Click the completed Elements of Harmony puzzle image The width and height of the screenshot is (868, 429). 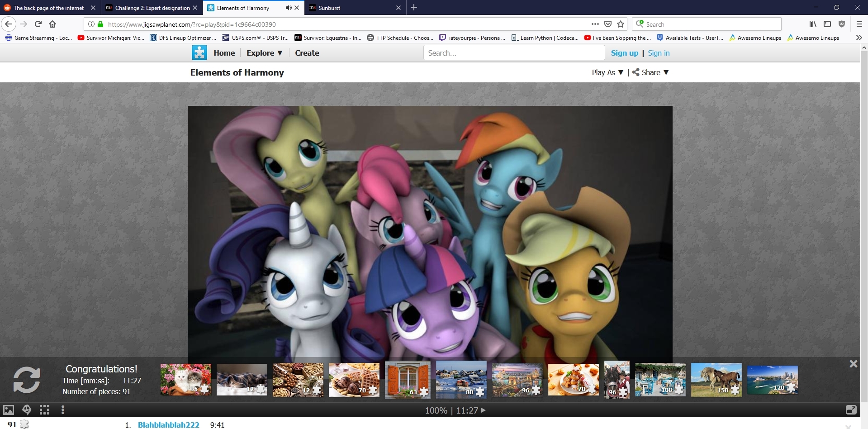tap(430, 232)
